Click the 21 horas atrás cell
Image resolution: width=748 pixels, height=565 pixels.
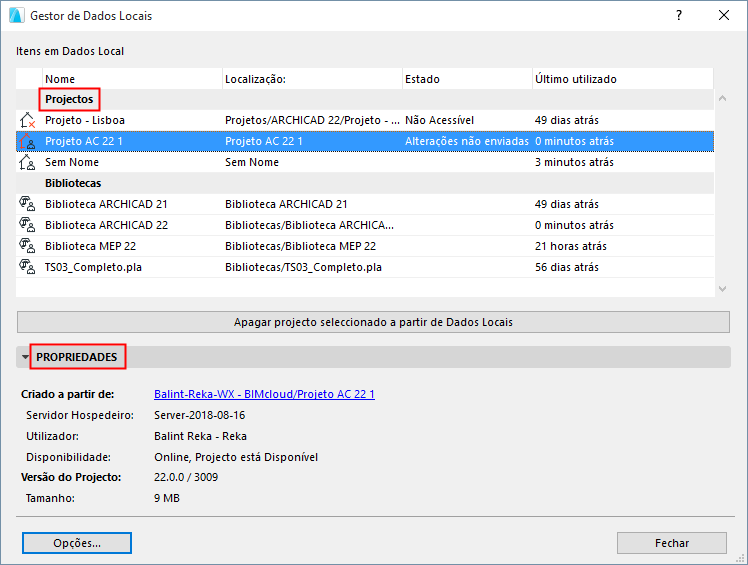571,246
